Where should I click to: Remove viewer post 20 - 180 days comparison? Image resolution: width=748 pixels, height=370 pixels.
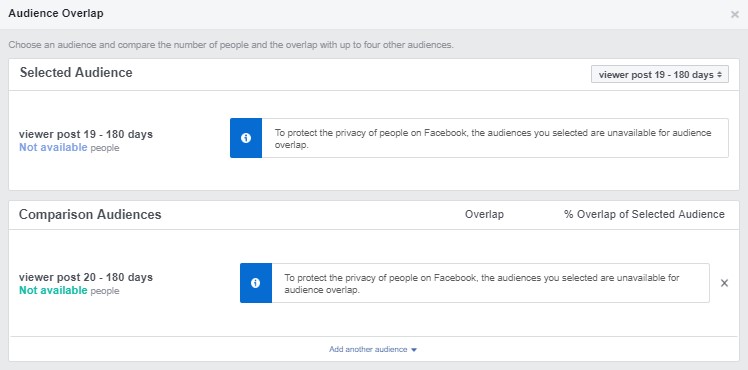[724, 283]
